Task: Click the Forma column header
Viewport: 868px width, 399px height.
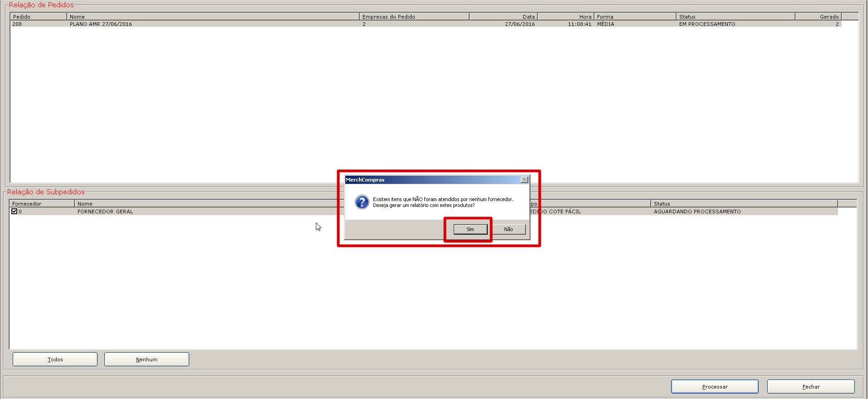Action: (x=634, y=17)
